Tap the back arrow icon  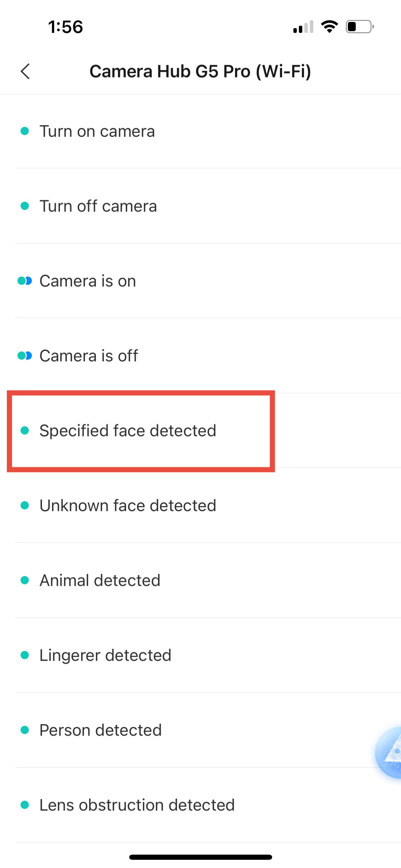(x=25, y=71)
